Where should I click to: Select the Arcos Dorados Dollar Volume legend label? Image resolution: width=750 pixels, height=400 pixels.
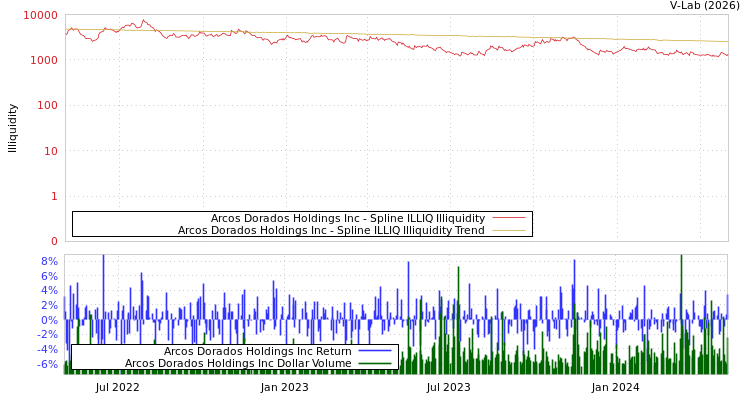[238, 363]
